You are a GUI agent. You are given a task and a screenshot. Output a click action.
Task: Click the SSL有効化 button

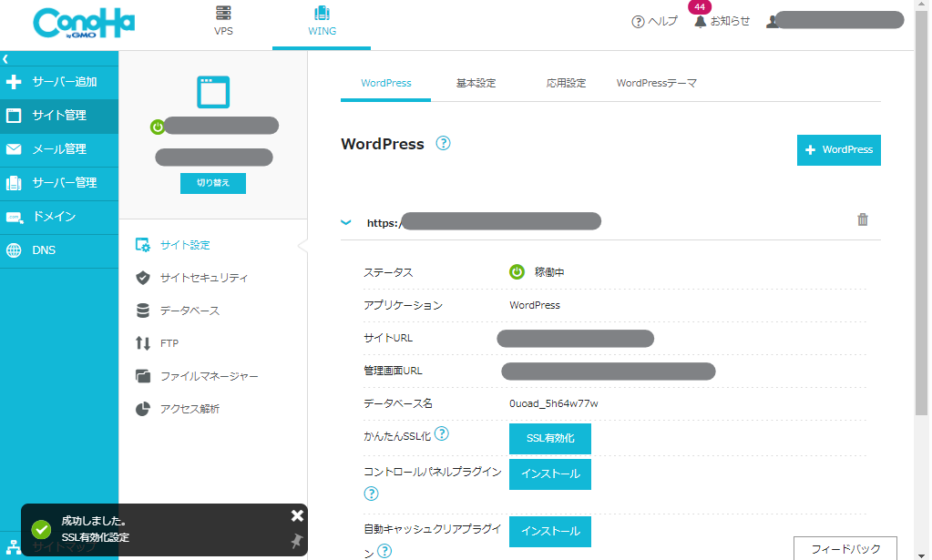(x=550, y=439)
